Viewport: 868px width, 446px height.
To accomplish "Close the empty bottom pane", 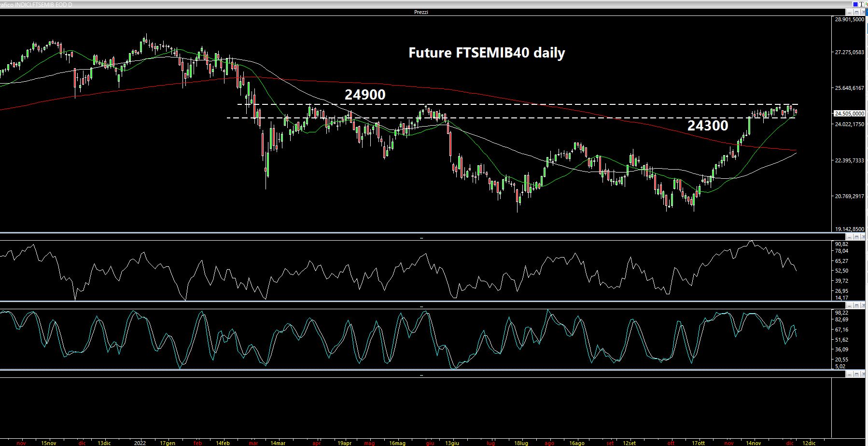I will (863, 374).
